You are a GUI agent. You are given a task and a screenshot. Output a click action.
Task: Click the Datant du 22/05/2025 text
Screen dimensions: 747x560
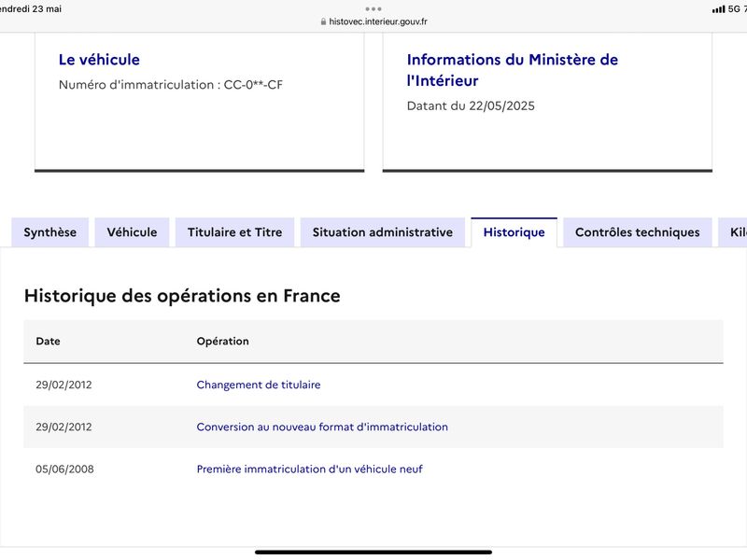point(471,105)
